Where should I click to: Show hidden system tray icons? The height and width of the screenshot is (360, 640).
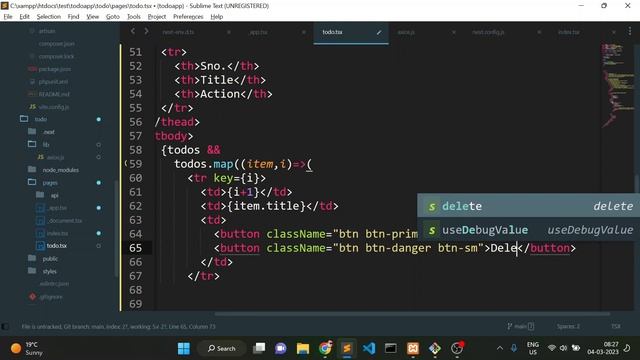[500, 348]
